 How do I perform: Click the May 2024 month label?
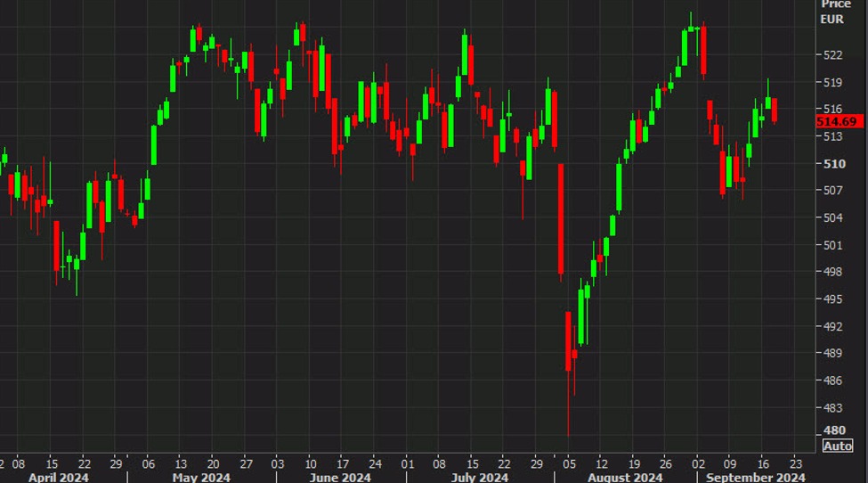click(201, 478)
